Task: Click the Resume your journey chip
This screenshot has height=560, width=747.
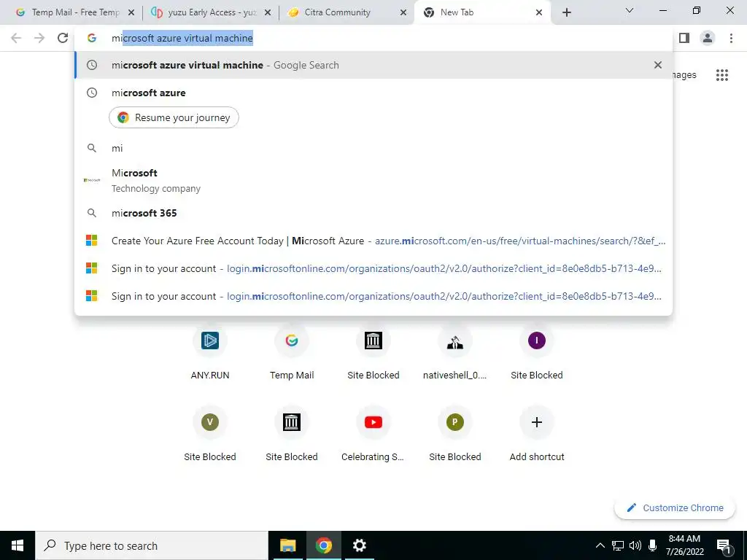Action: click(x=174, y=117)
